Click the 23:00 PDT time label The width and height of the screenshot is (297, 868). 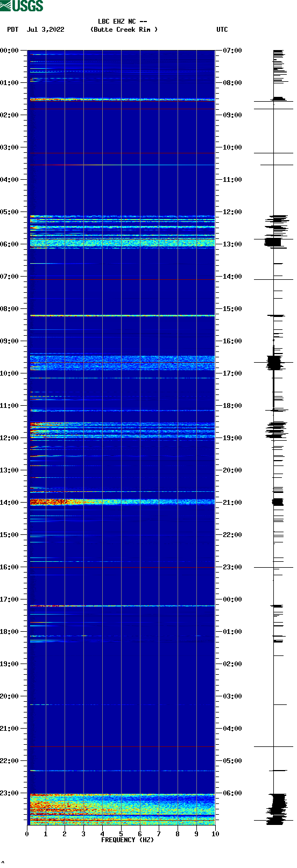point(10,793)
